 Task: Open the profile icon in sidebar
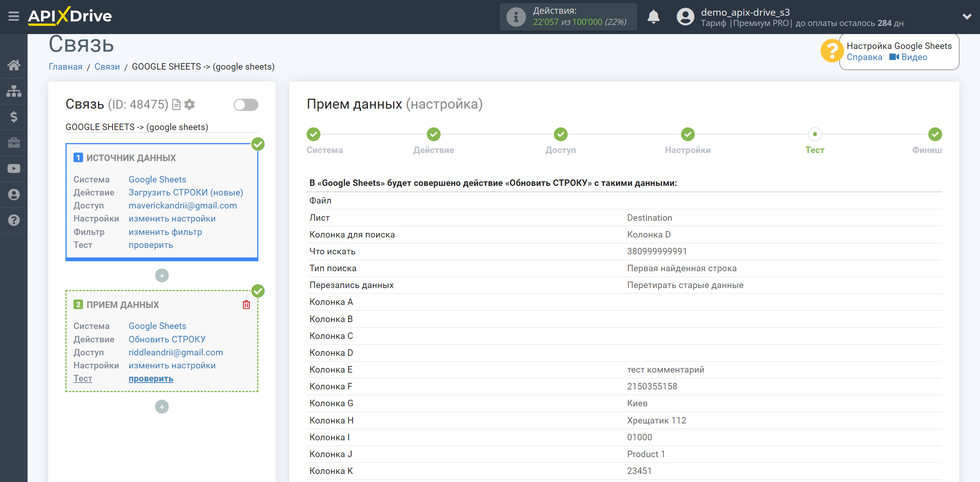pos(14,194)
